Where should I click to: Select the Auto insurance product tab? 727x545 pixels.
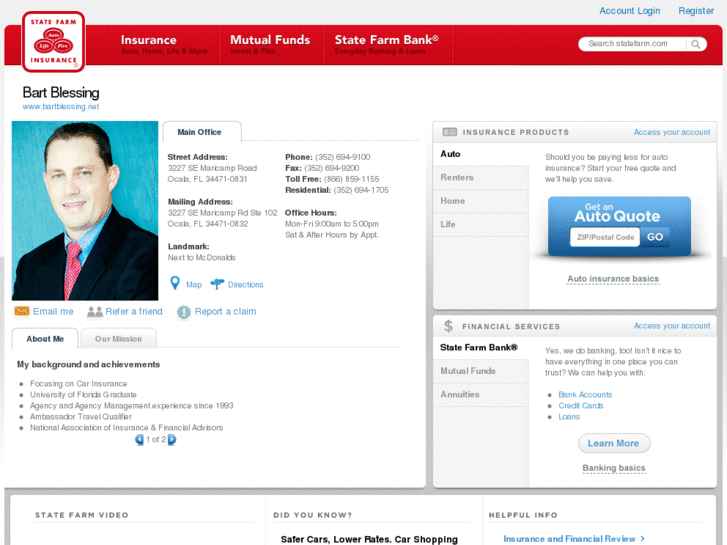click(481, 154)
